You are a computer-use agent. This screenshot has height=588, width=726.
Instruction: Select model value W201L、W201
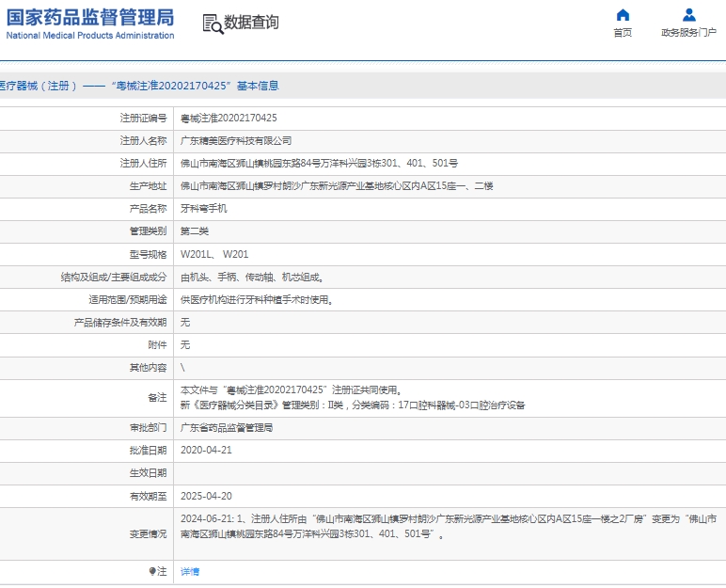click(x=214, y=254)
